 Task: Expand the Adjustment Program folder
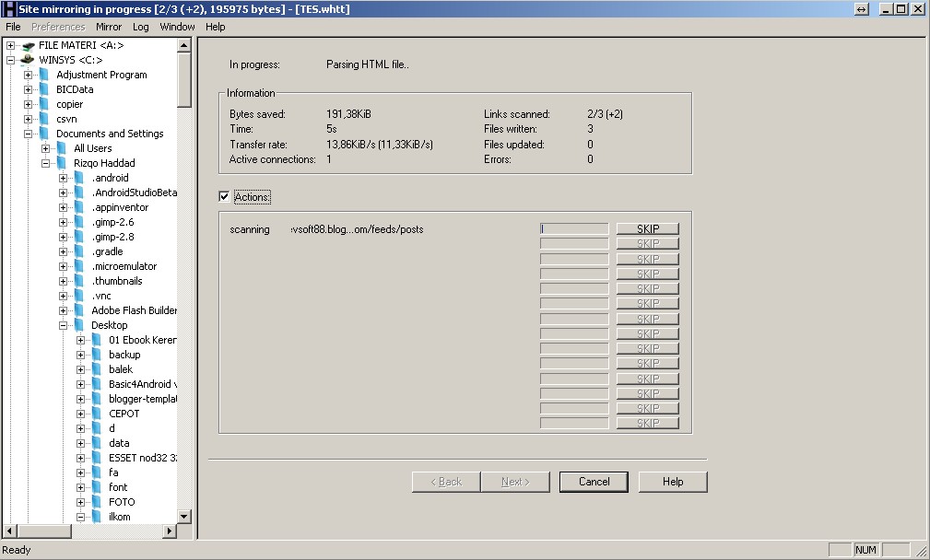28,75
